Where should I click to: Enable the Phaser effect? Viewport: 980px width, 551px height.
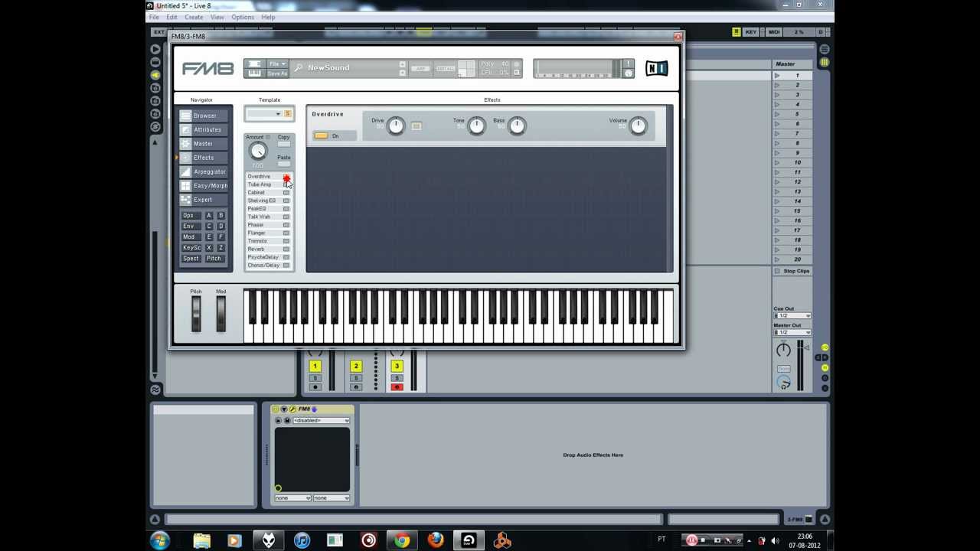pos(286,225)
